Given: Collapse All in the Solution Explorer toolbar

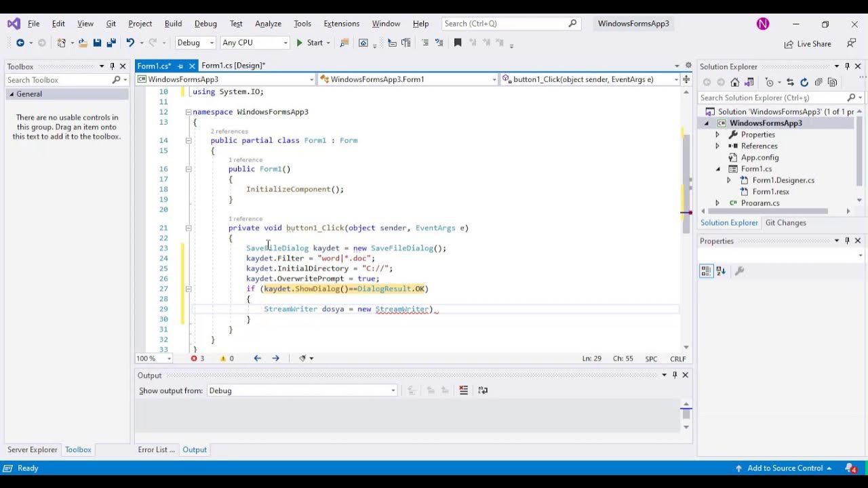Looking at the screenshot, I should [x=818, y=82].
